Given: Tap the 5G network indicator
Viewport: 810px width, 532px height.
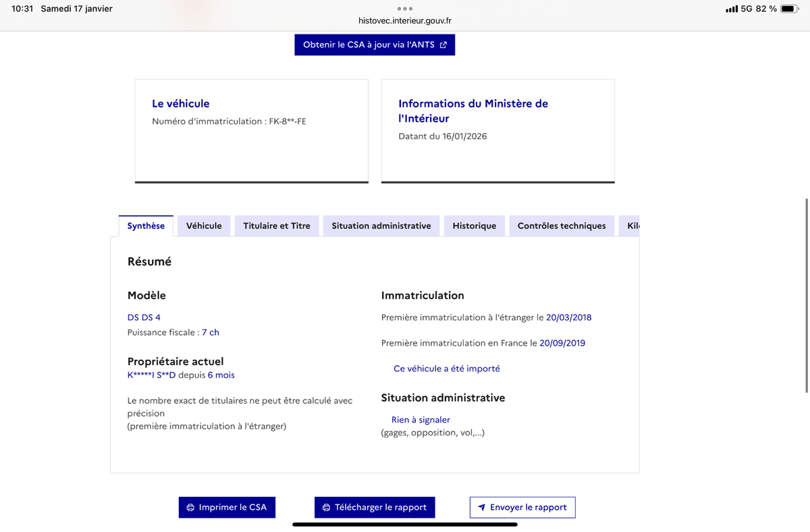Looking at the screenshot, I should point(747,9).
